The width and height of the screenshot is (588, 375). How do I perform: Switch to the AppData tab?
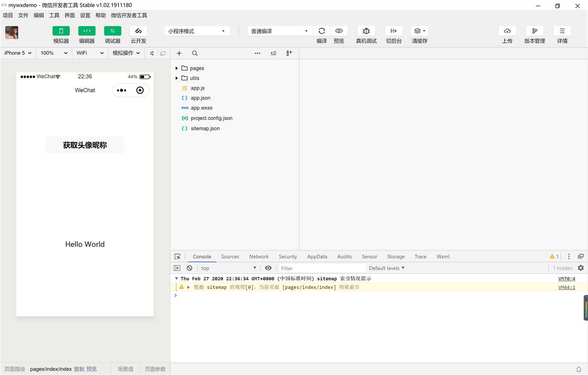317,256
